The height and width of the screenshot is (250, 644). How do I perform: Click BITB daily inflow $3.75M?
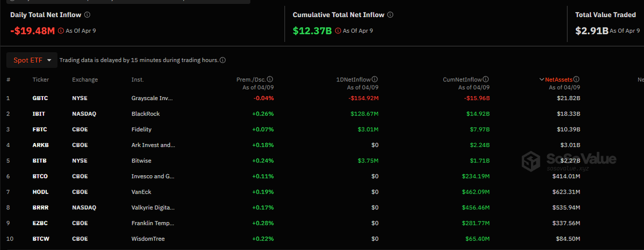tap(368, 161)
